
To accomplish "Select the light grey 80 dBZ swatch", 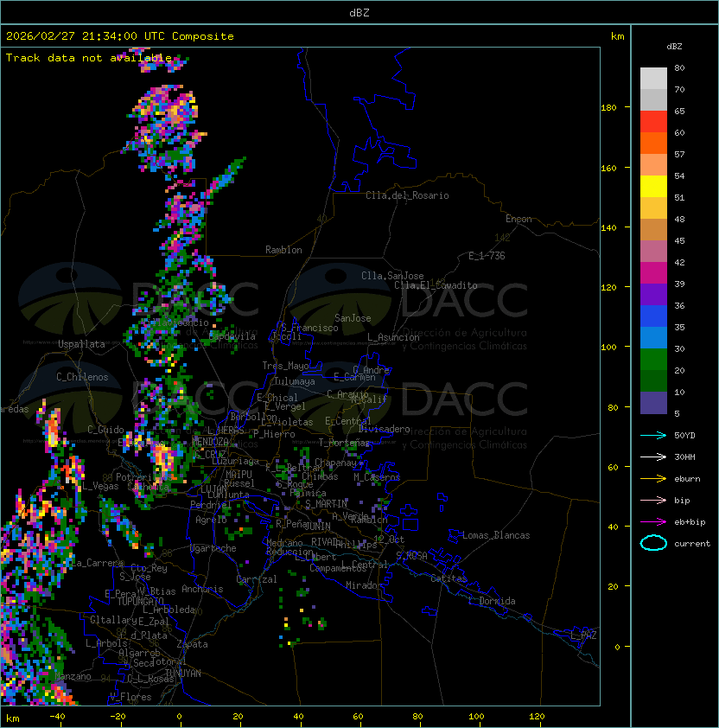I will (653, 78).
